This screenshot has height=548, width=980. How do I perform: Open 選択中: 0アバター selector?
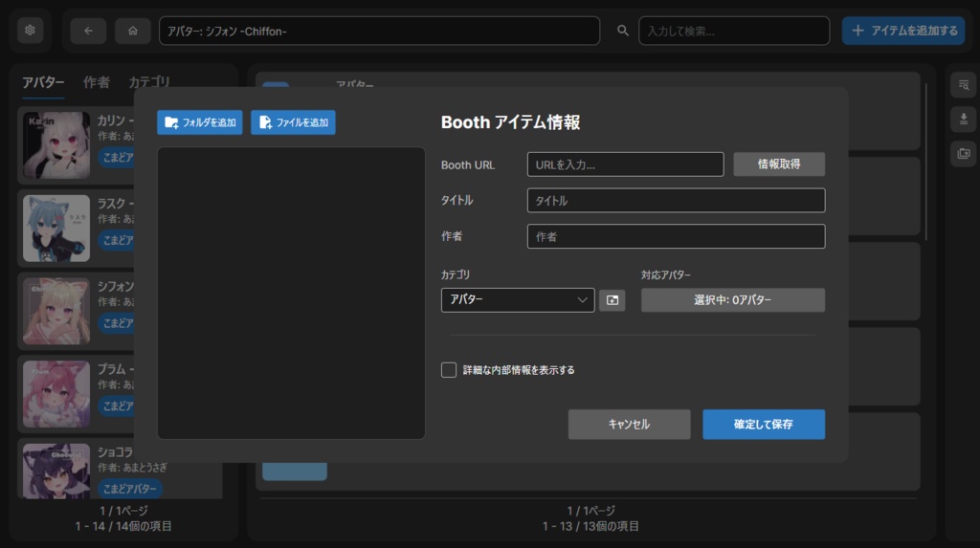pos(732,300)
